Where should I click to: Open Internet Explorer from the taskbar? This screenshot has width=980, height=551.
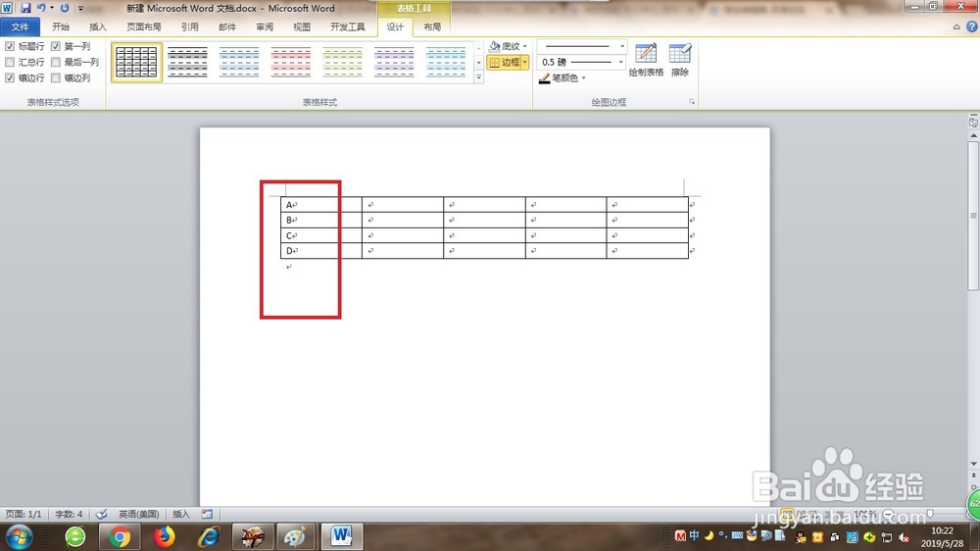click(x=209, y=536)
